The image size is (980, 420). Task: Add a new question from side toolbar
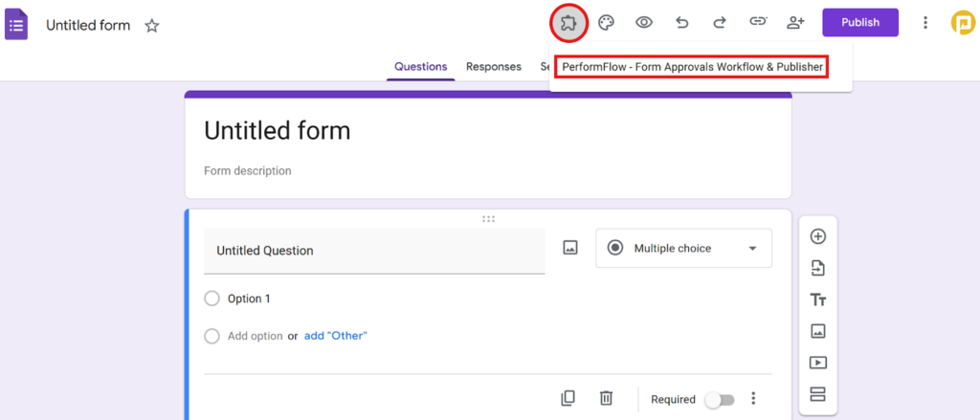coord(817,236)
